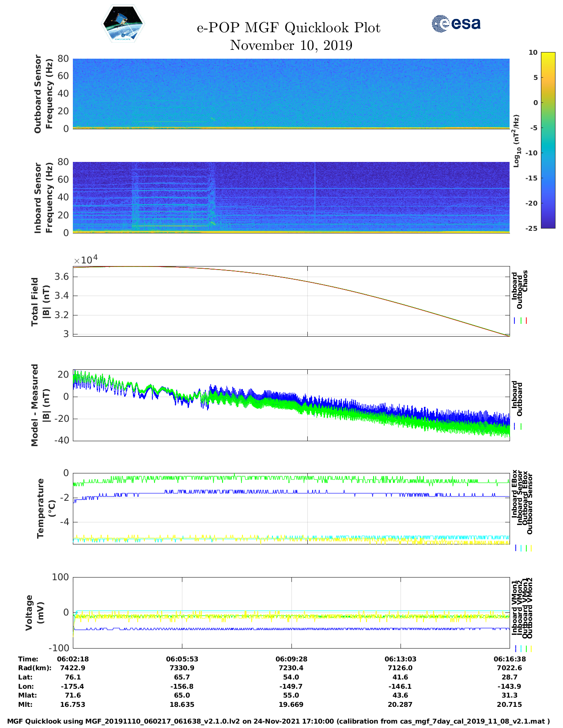Click yellow legend marker beside Temperature plot
Screen dimensions: 563x728
coord(531,548)
